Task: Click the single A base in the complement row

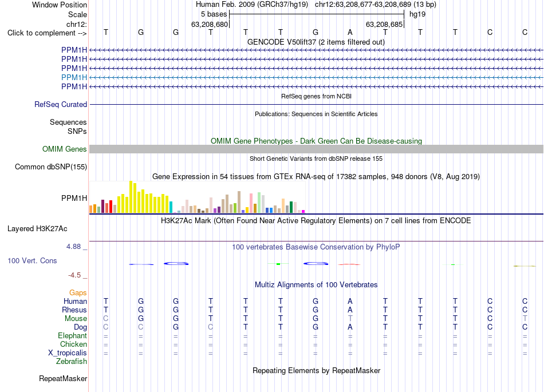Action: point(350,32)
